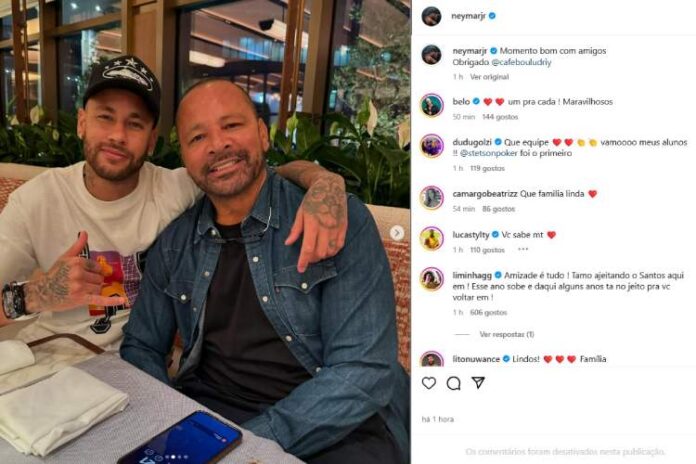Open liminhagg's profile avatar

tap(432, 279)
